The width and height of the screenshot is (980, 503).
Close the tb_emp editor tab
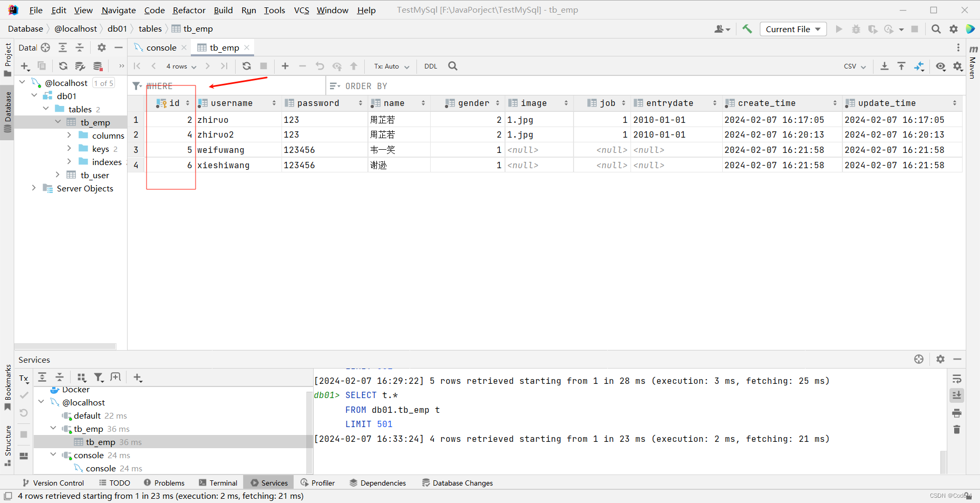[x=247, y=47]
